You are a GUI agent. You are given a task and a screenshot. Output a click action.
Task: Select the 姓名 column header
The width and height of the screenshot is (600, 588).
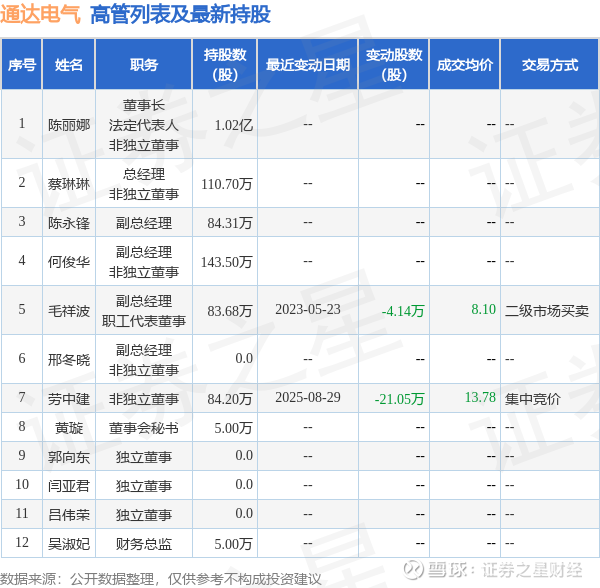pyautogui.click(x=69, y=65)
